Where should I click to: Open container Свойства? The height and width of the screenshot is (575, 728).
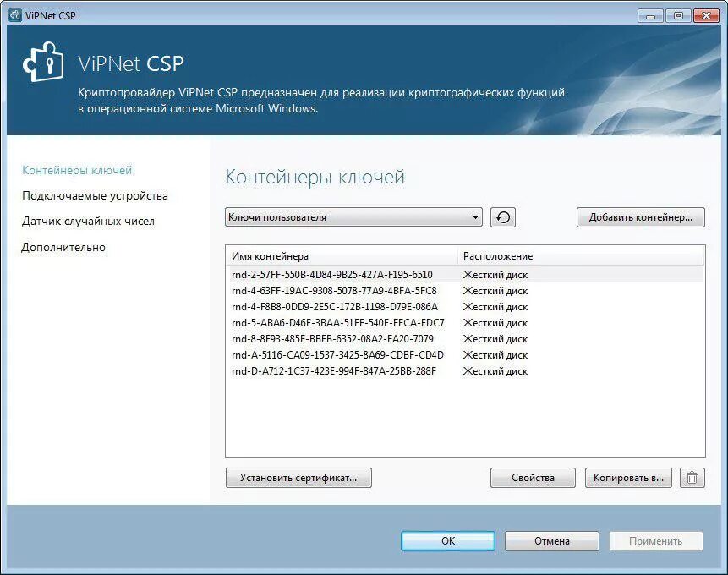[x=533, y=478]
